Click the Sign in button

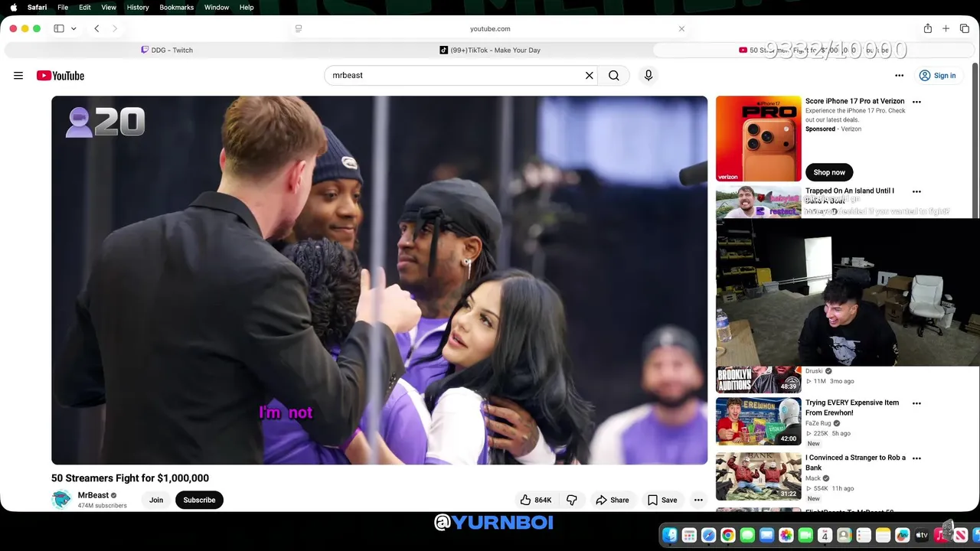point(938,76)
